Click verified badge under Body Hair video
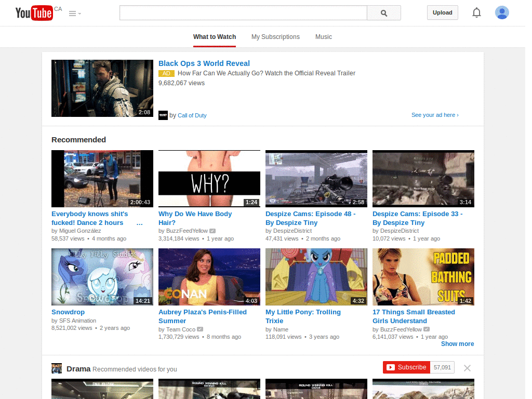This screenshot has height=399, width=532. pos(212,231)
